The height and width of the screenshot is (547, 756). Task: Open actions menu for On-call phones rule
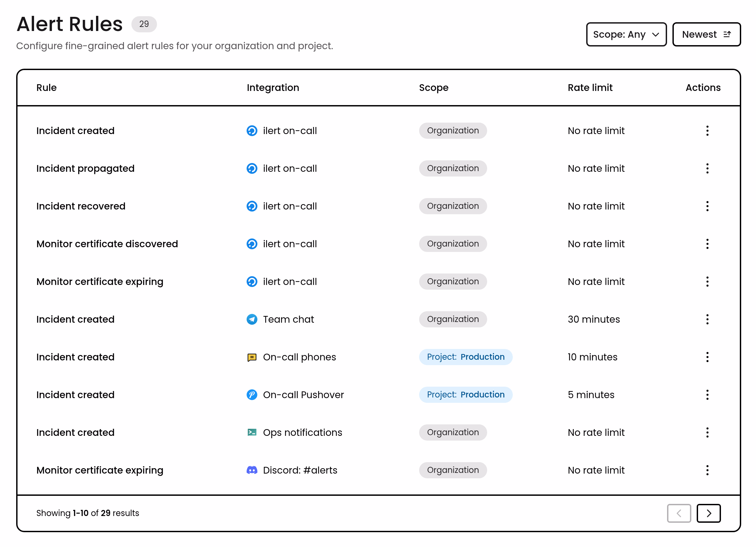pyautogui.click(x=707, y=357)
